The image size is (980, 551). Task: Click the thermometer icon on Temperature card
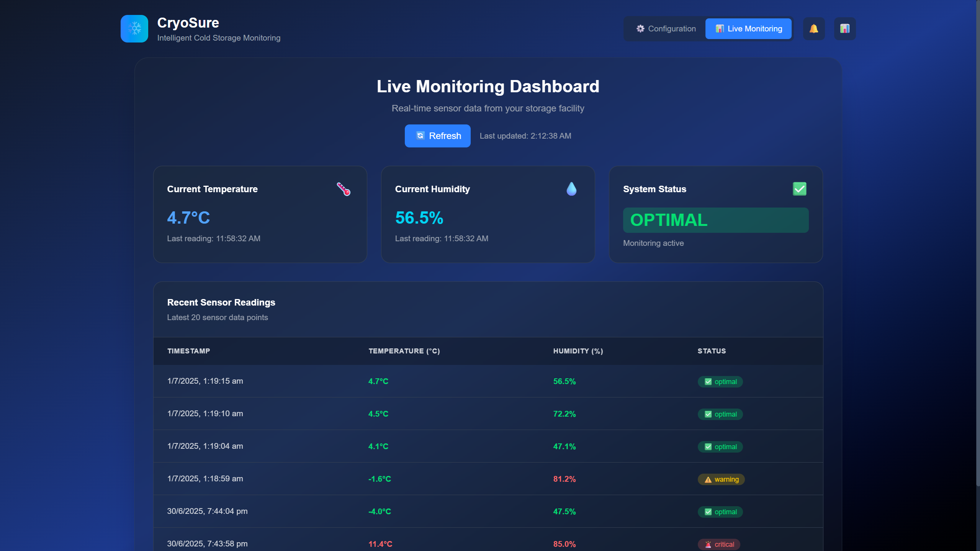coord(343,189)
